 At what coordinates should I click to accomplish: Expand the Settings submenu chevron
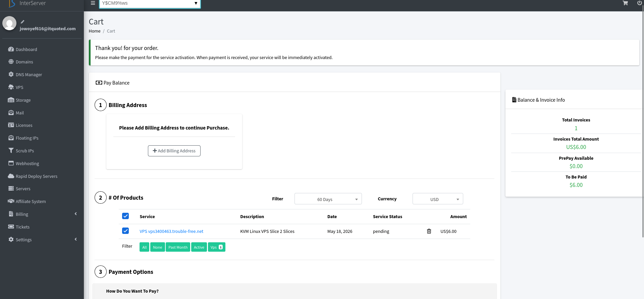[x=76, y=239]
